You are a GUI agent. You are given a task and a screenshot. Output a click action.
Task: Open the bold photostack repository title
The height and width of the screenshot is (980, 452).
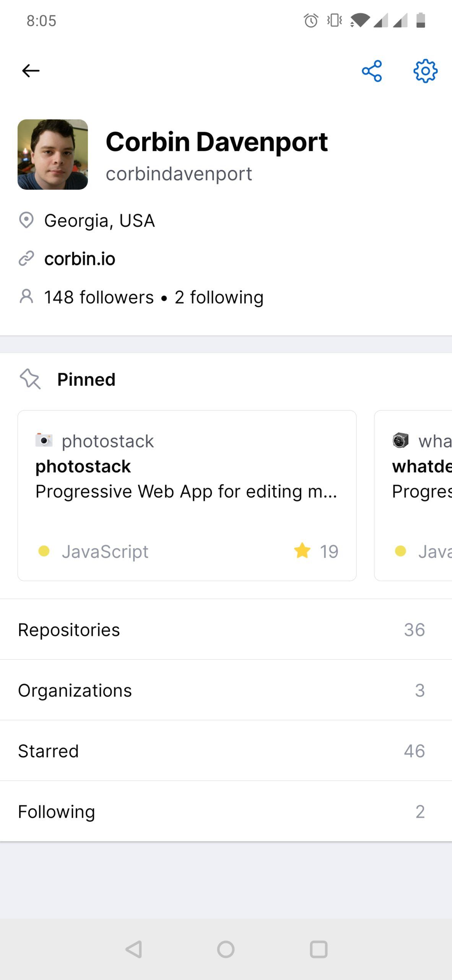tap(83, 466)
